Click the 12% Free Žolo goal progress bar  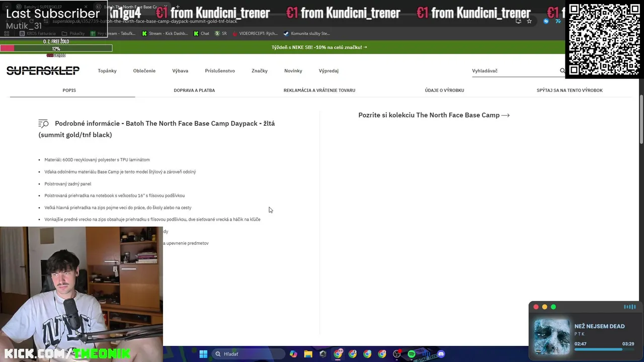click(56, 48)
